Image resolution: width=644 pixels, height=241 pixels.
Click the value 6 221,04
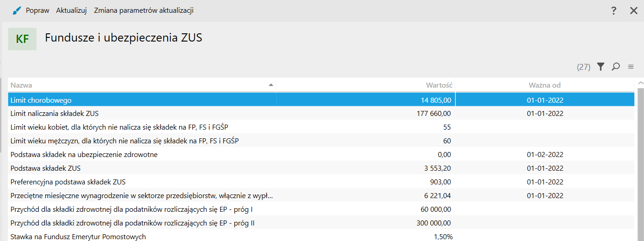(x=438, y=196)
